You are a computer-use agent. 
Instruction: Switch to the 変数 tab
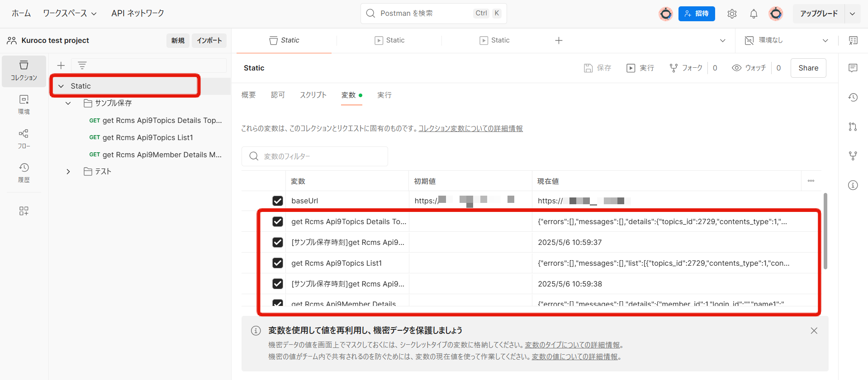(351, 95)
